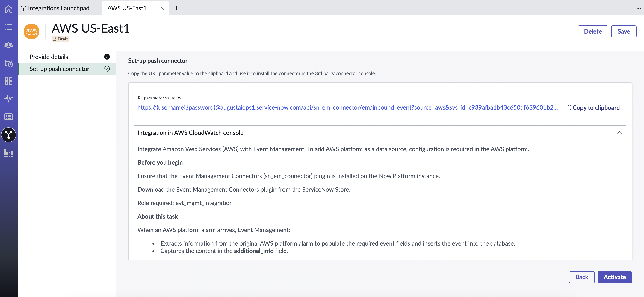Collapse Integration in AWS CloudWatch console section
This screenshot has height=297, width=644.
coord(619,133)
